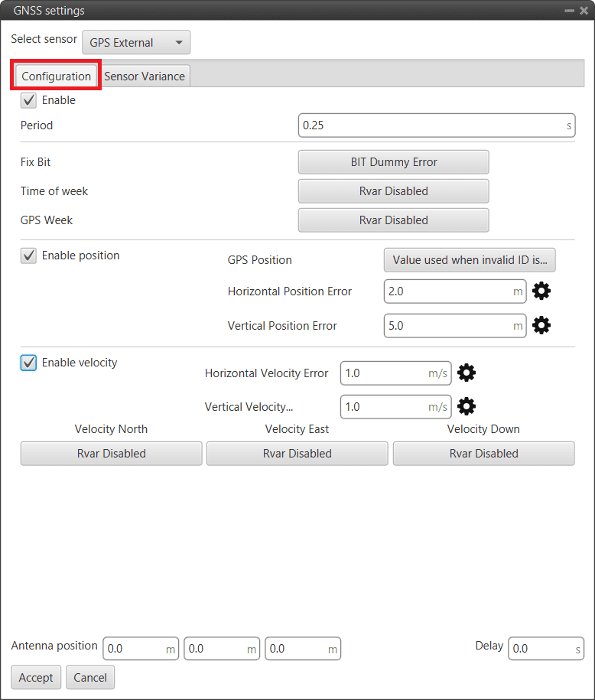595x700 pixels.
Task: Open the Select sensor dropdown
Action: pos(136,43)
